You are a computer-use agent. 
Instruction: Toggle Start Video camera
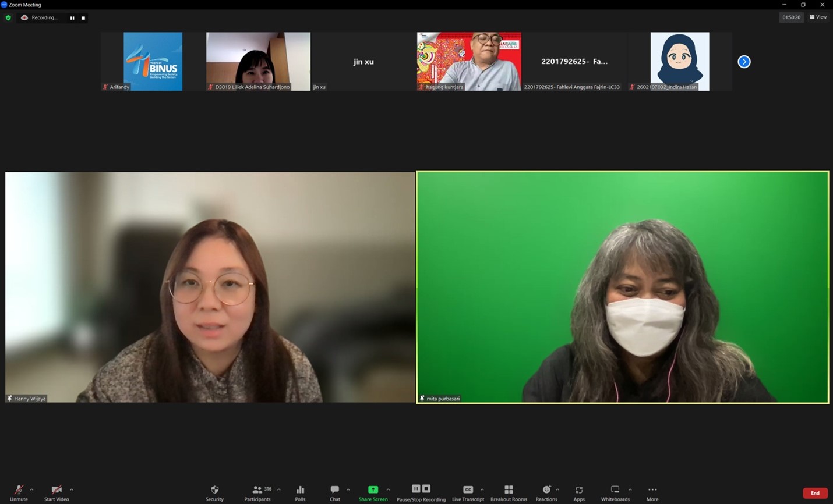pos(56,490)
